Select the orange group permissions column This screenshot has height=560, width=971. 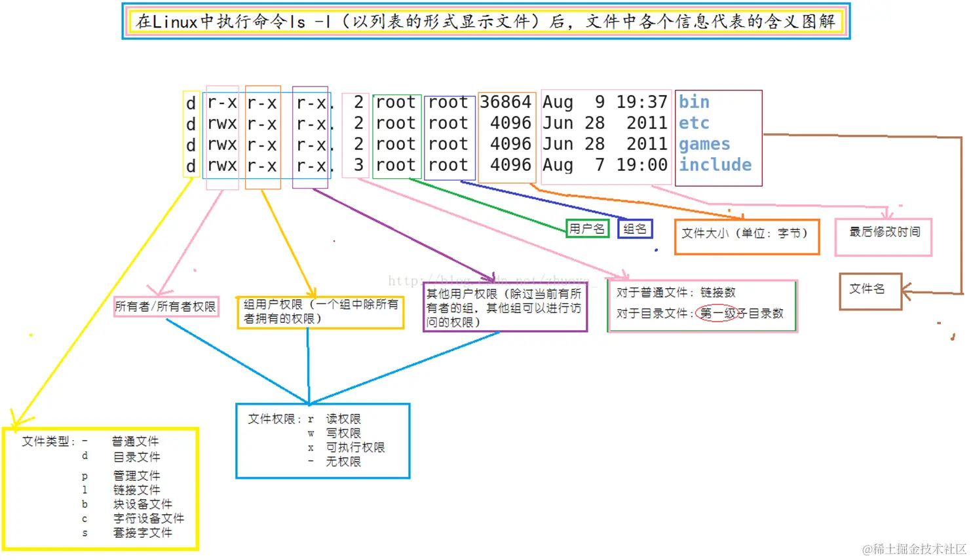(262, 134)
